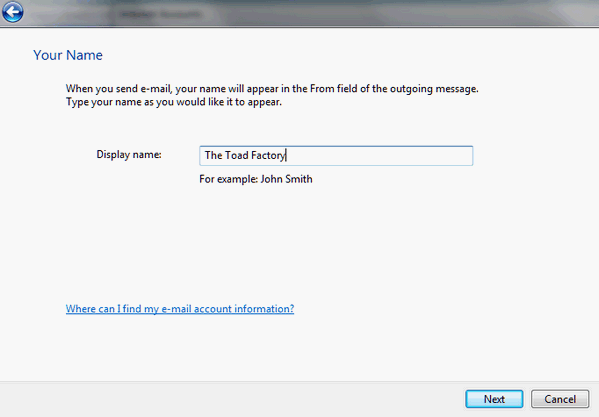
Task: Place cursor on word 'The' in name field
Action: (x=213, y=155)
